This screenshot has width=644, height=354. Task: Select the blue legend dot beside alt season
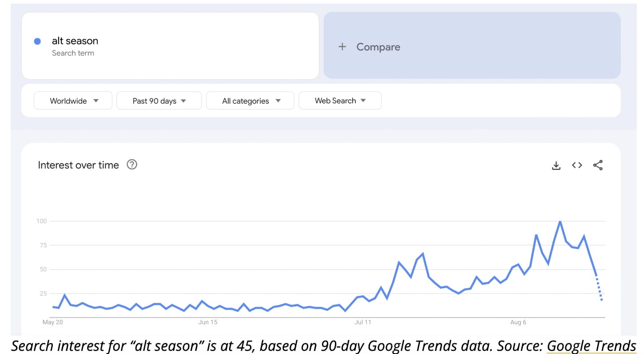coord(37,41)
